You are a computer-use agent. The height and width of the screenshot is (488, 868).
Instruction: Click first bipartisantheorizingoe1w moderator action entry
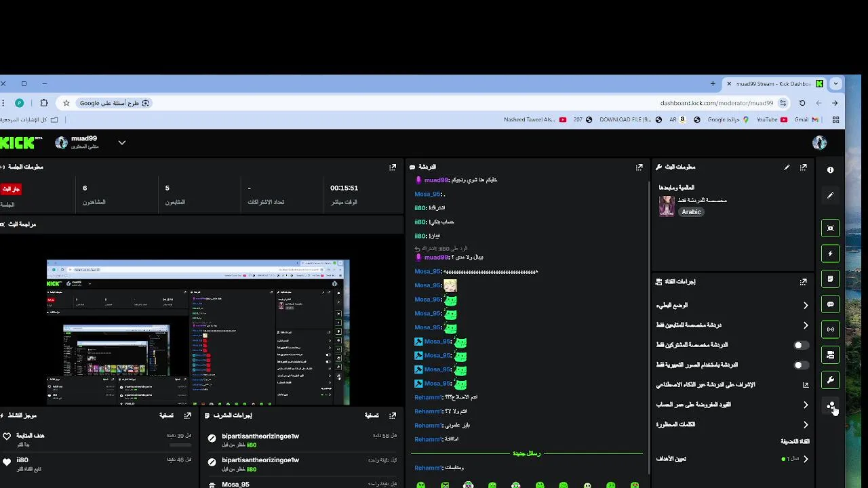pos(302,441)
